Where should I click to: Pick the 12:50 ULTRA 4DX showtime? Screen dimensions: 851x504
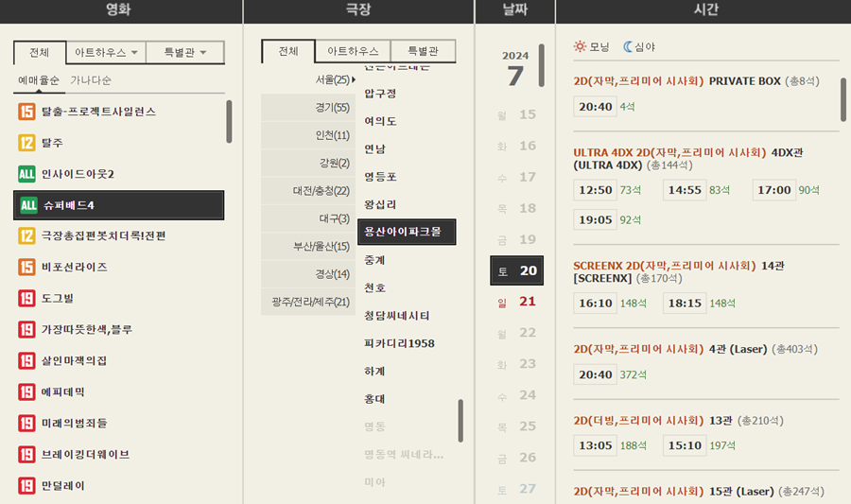click(x=596, y=190)
